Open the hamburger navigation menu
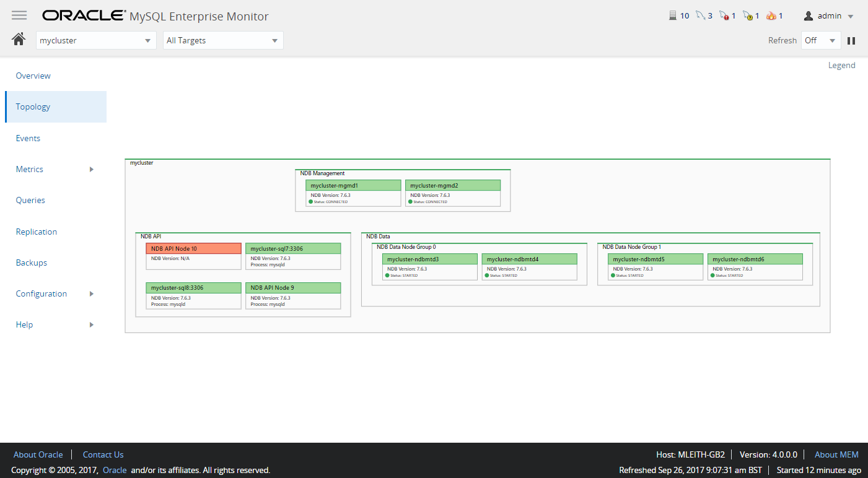 tap(19, 15)
